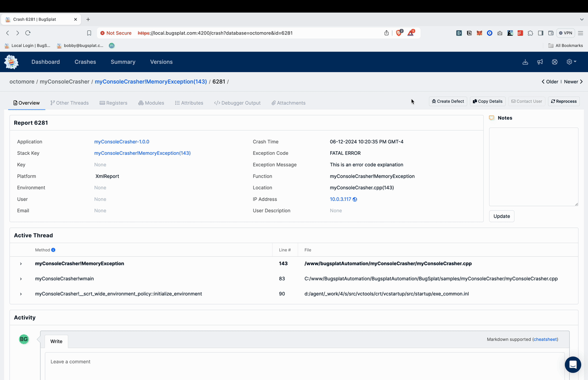Open the announcements megaphone icon
Image resolution: width=588 pixels, height=380 pixels.
pyautogui.click(x=540, y=62)
